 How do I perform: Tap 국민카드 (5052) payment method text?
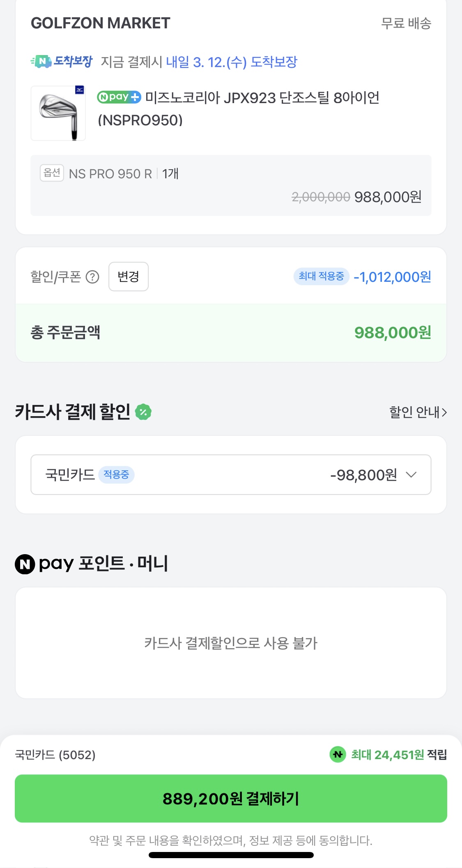coord(55,755)
